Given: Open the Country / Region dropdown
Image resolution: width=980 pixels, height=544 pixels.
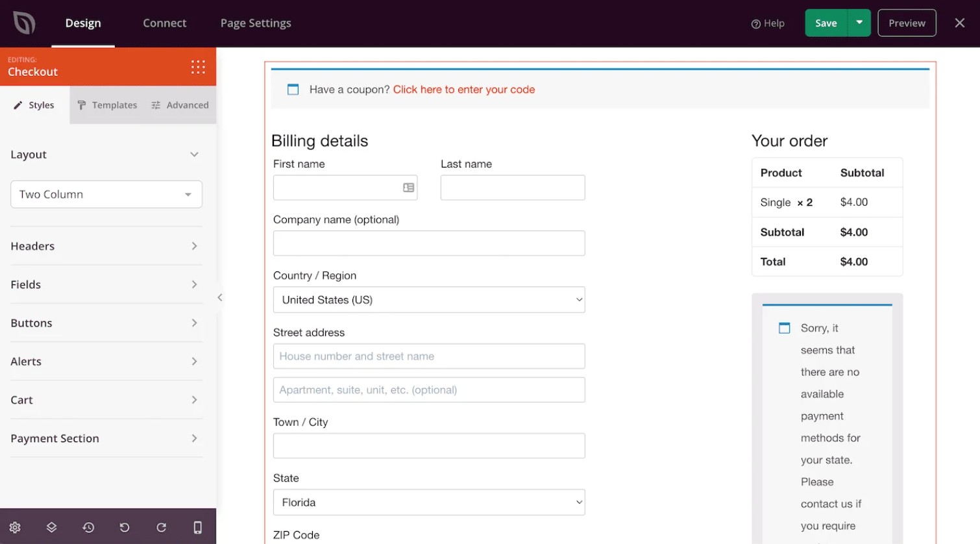Looking at the screenshot, I should [x=429, y=299].
